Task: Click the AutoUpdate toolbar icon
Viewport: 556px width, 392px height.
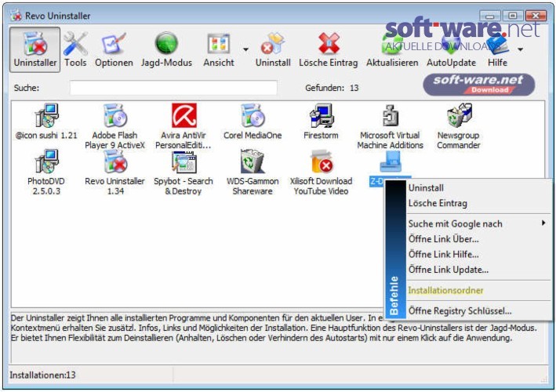Action: pyautogui.click(x=451, y=44)
